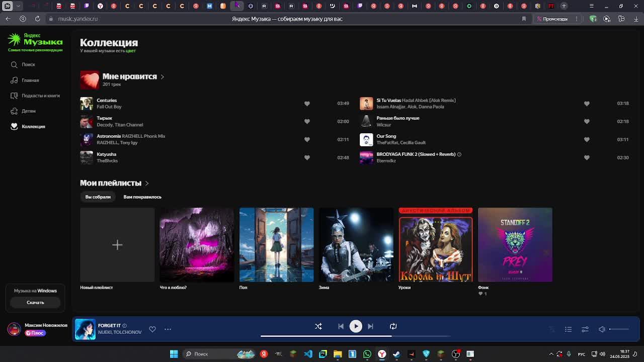Seek in the track progress bar
Screen dimensions: 644x362
(355, 336)
